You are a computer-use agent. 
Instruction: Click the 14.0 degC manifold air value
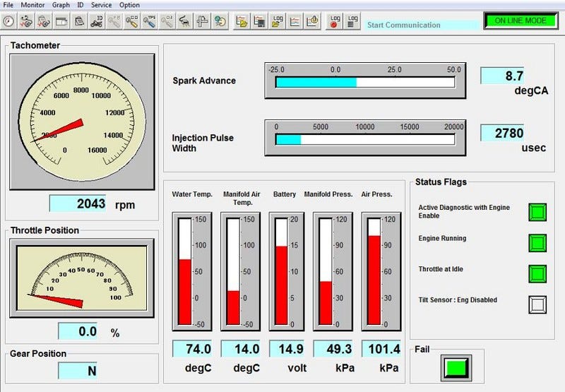[x=240, y=349]
